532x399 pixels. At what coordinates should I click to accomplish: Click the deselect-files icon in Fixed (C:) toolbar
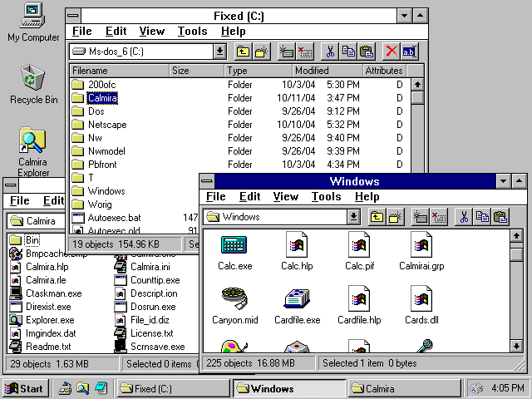pos(305,52)
